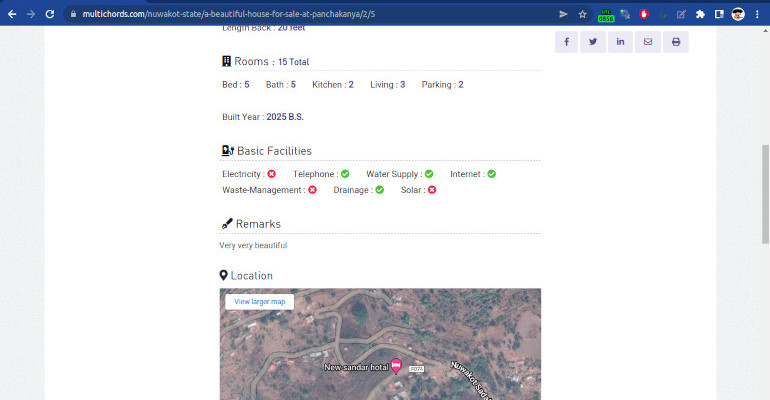The width and height of the screenshot is (770, 400).
Task: Share listing on Facebook
Action: pyautogui.click(x=566, y=42)
